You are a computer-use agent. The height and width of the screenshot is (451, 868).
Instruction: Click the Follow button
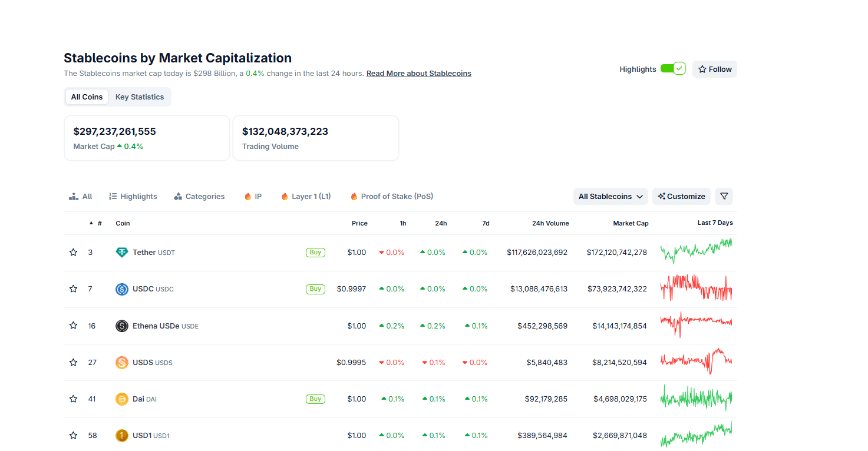click(715, 69)
